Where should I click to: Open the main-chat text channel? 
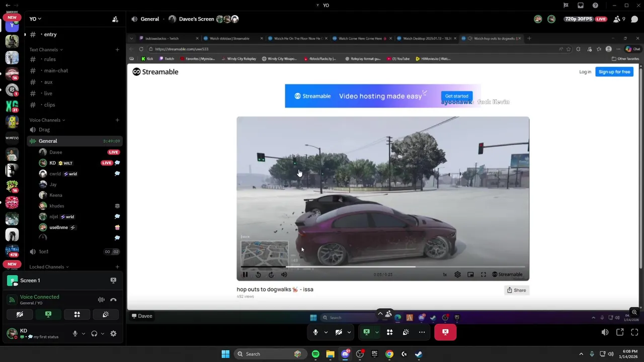pos(74,70)
